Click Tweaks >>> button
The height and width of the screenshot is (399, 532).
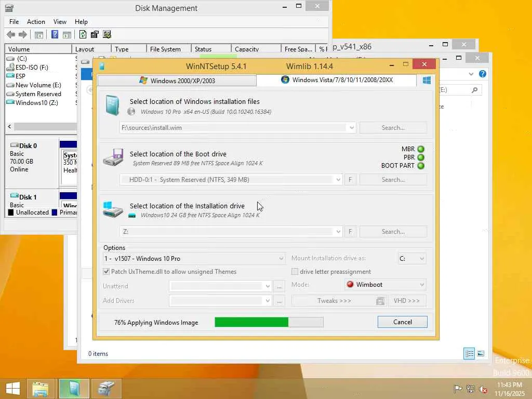point(334,301)
